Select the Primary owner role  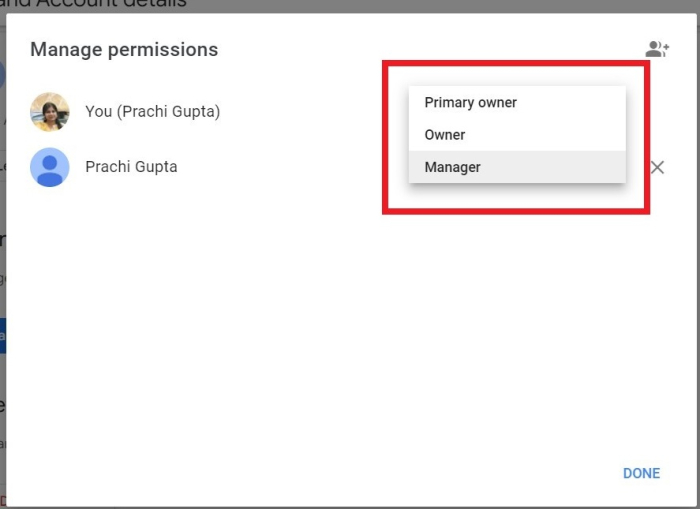pyautogui.click(x=470, y=103)
